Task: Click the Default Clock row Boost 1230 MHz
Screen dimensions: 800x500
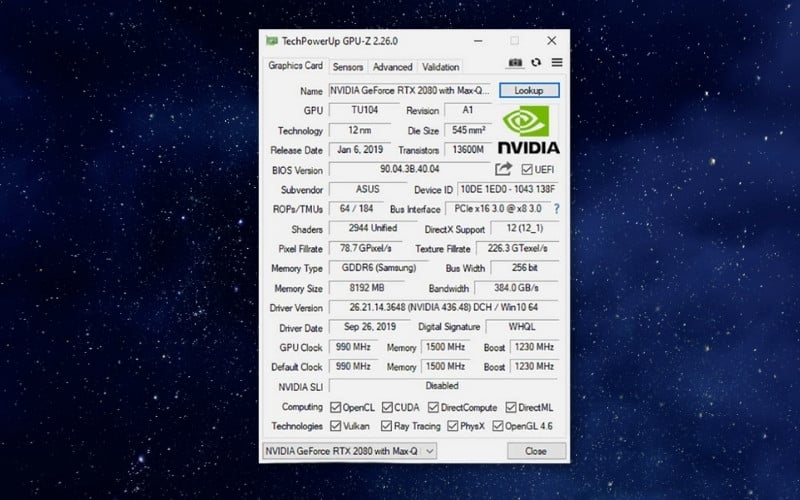Action: (534, 366)
